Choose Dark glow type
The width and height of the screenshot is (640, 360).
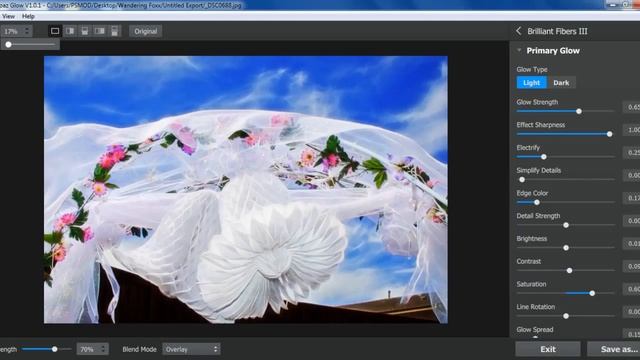click(561, 83)
